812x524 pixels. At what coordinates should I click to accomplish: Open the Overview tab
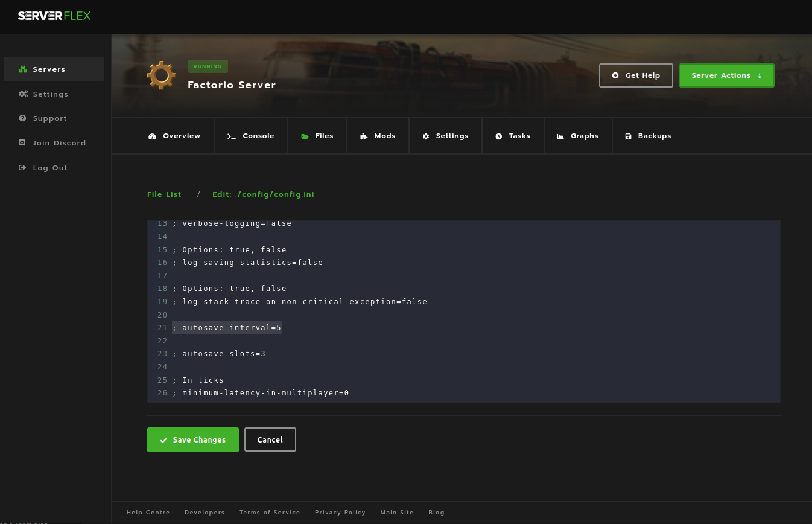click(174, 136)
